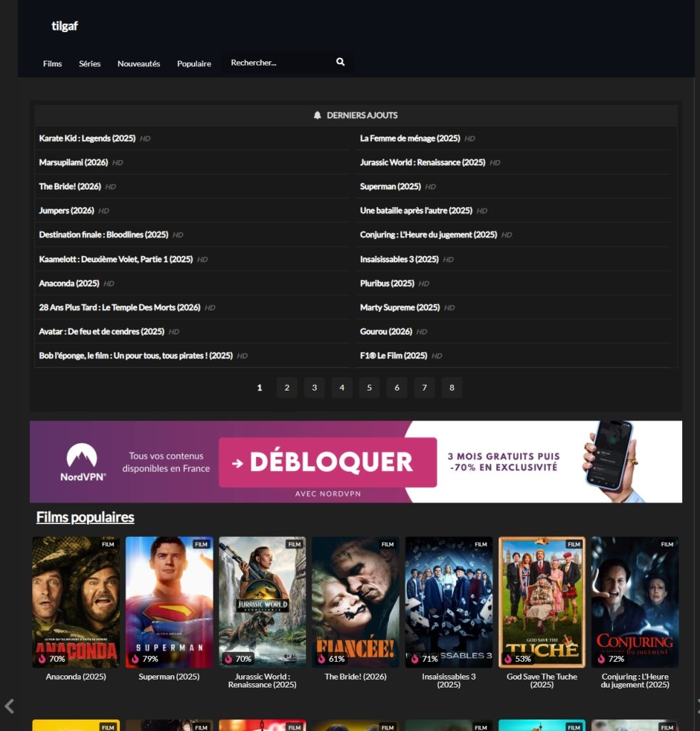Open Marsupilami (2026) link

pos(73,163)
